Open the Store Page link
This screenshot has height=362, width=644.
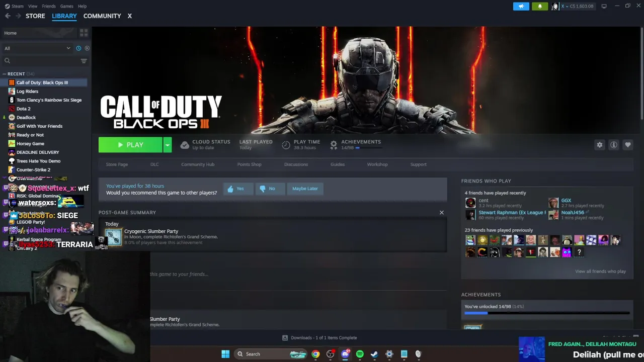(x=117, y=164)
